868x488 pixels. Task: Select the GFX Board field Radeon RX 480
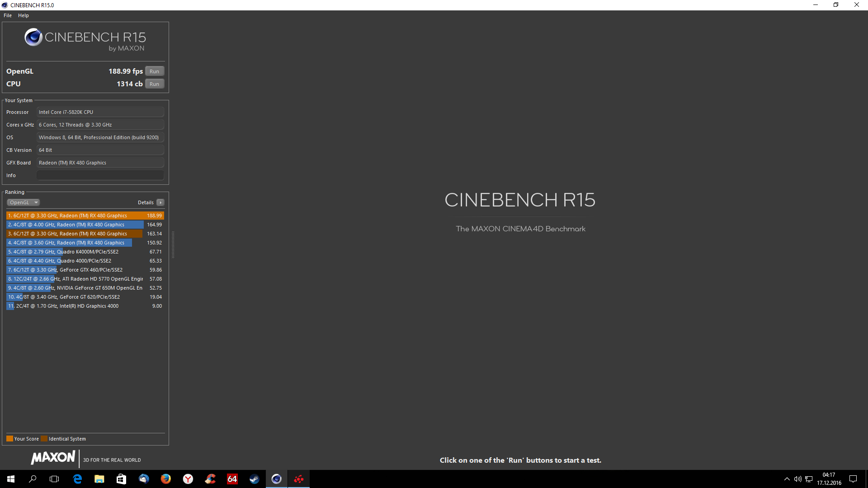pyautogui.click(x=100, y=163)
